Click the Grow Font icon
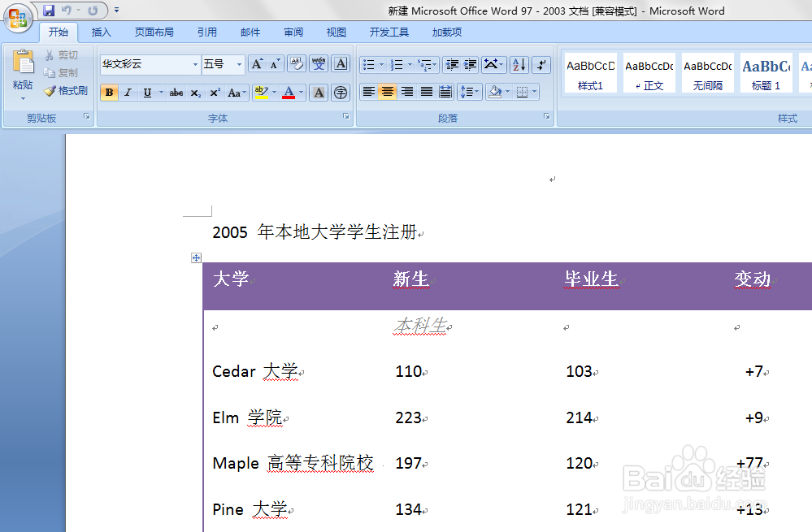This screenshot has width=812, height=532. (255, 63)
